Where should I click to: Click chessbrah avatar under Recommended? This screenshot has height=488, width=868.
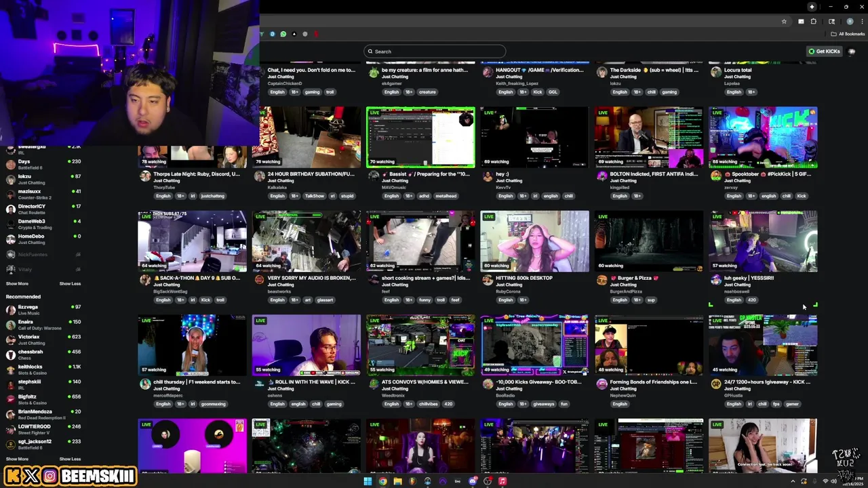click(x=11, y=355)
